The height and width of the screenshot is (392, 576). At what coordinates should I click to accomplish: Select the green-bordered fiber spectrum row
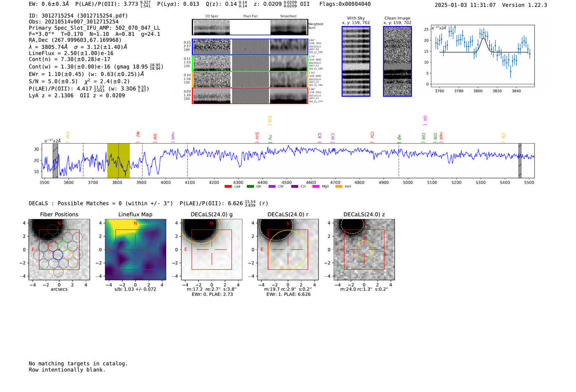[x=250, y=63]
